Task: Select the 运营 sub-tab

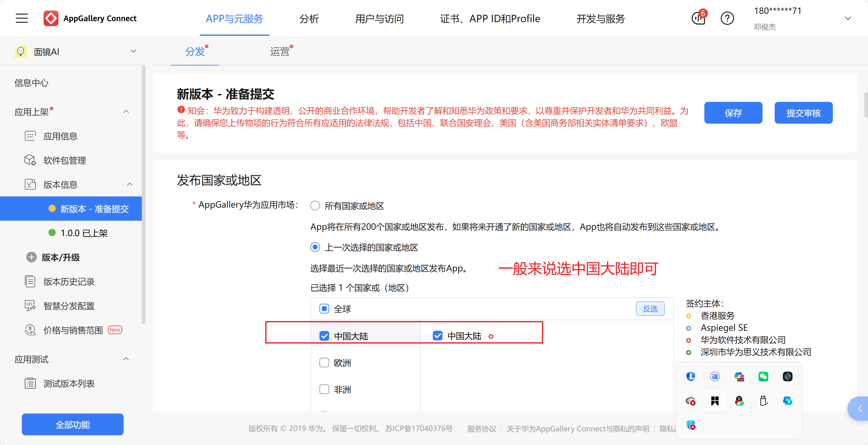Action: [280, 52]
